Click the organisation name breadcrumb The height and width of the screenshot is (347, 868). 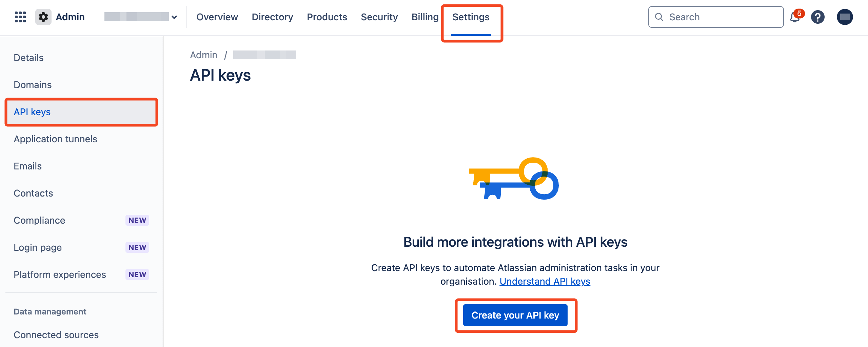[x=264, y=55]
